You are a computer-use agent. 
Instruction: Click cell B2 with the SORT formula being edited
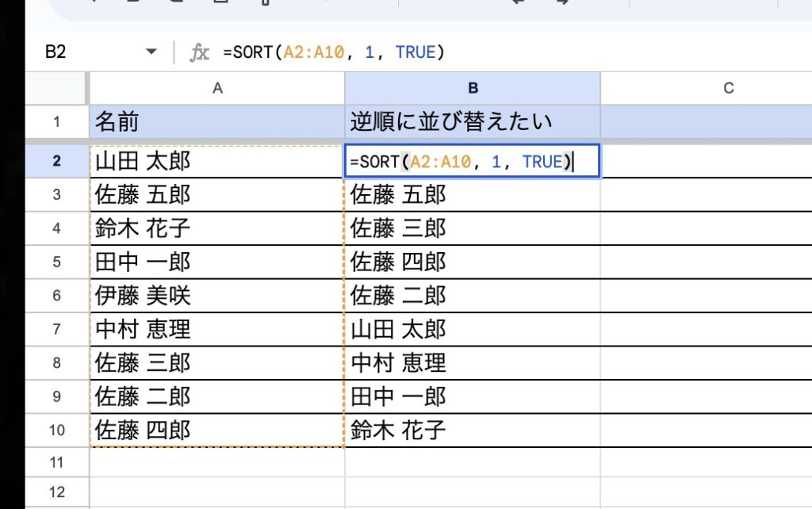[473, 162]
